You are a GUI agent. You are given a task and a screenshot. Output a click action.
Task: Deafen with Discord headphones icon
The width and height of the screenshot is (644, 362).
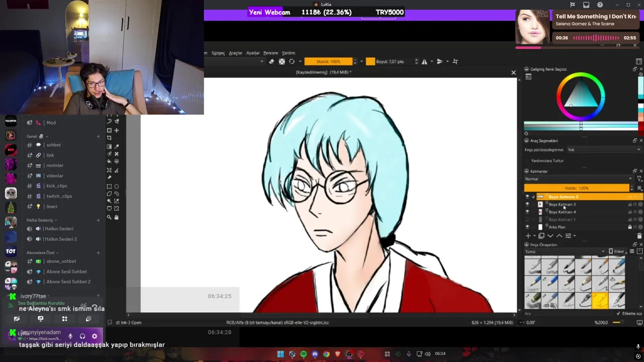click(83, 336)
